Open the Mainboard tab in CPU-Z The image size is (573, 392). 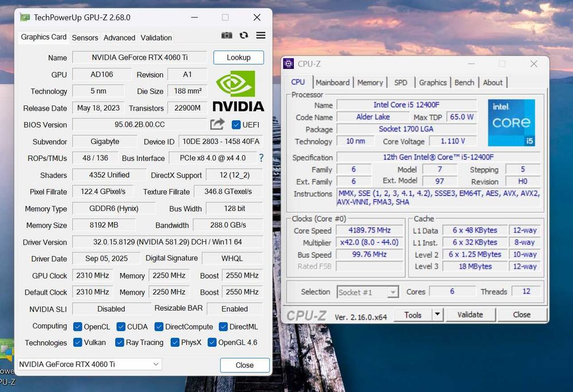click(x=332, y=83)
